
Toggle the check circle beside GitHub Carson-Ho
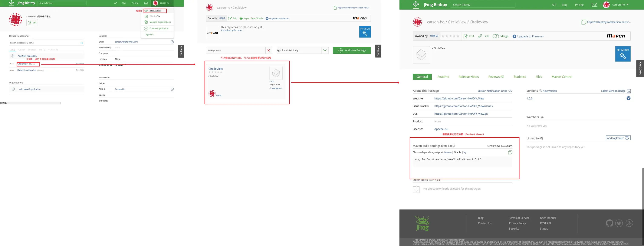pyautogui.click(x=172, y=89)
